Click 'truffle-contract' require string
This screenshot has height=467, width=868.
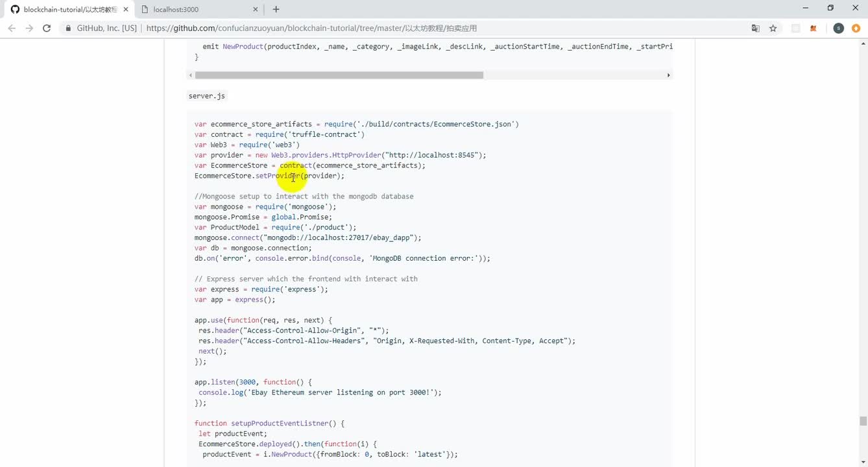[x=326, y=134]
